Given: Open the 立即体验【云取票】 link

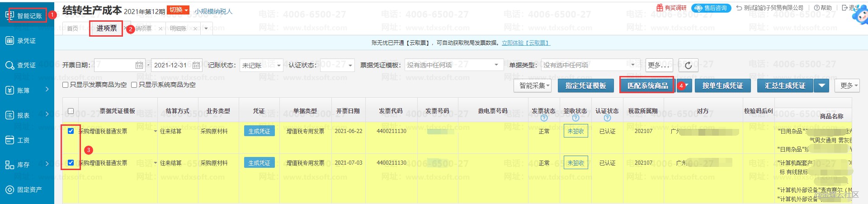Looking at the screenshot, I should point(526,43).
